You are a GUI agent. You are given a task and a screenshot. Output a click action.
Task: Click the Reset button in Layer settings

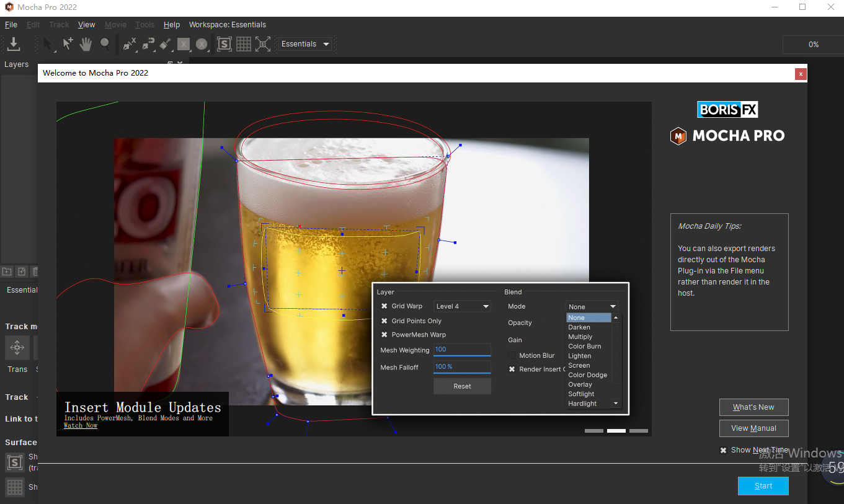click(x=462, y=386)
